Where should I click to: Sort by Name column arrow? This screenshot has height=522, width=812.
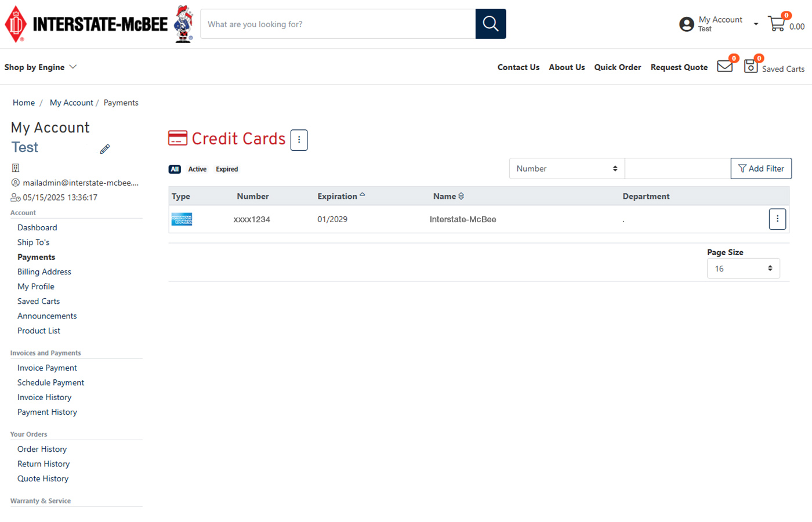[x=461, y=196]
